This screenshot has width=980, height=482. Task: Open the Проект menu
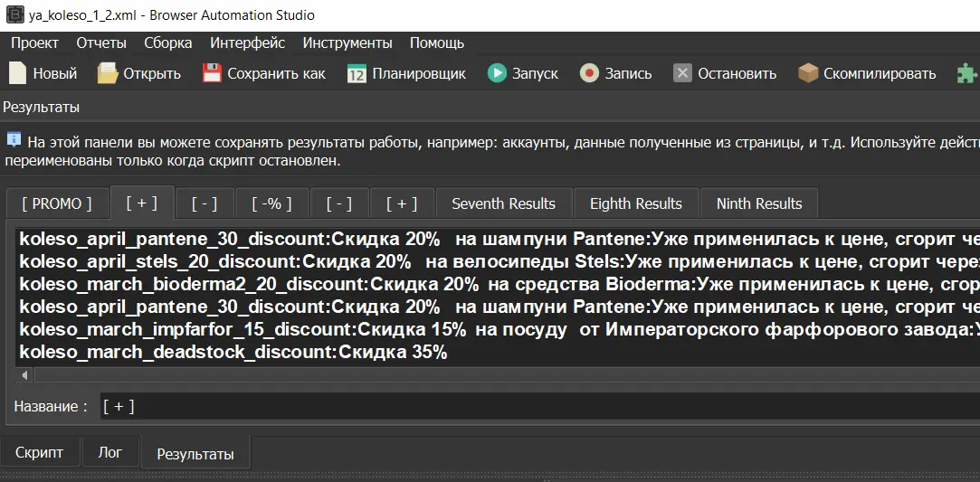pos(35,43)
